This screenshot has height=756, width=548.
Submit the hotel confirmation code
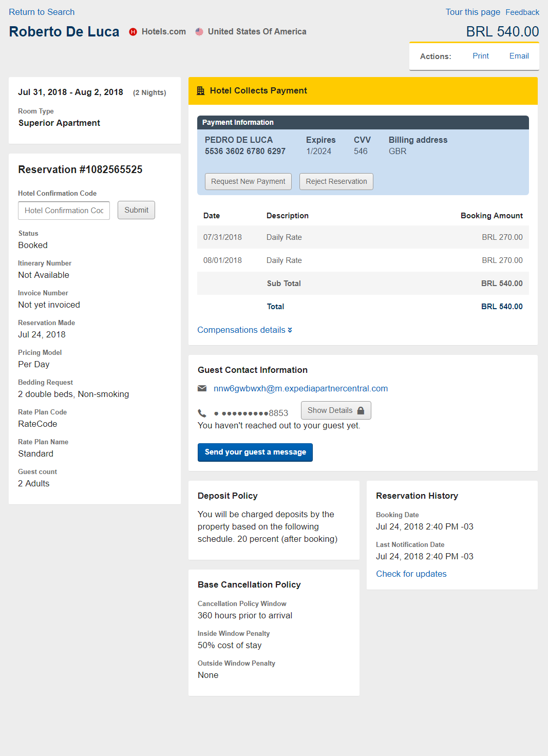136,210
